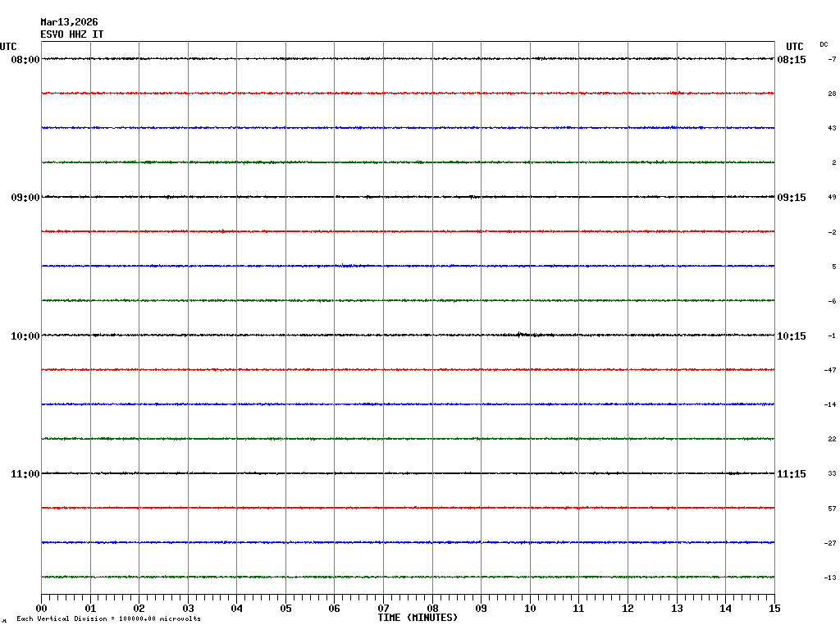Click the 00 minute tick label
The height and width of the screenshot is (630, 840).
[x=41, y=609]
